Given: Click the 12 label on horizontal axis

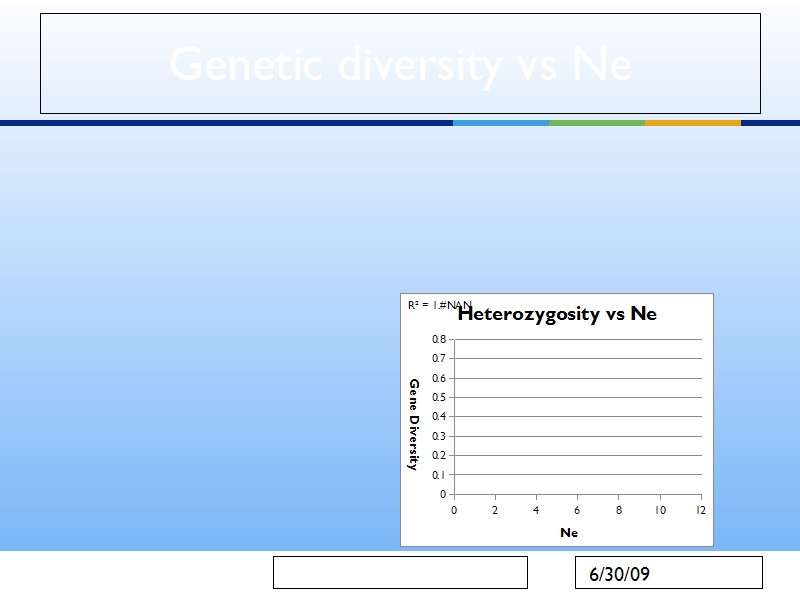Looking at the screenshot, I should coord(701,510).
